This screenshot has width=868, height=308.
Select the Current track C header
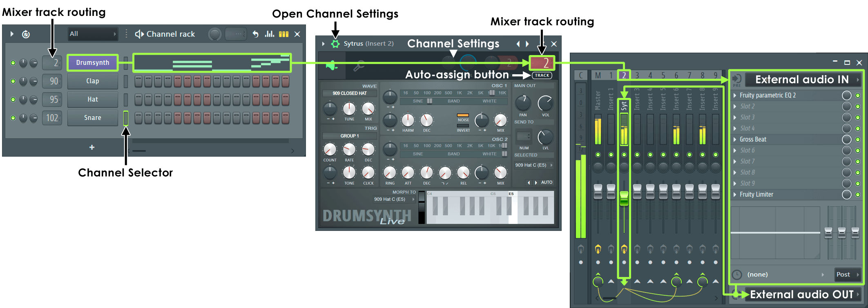[581, 75]
